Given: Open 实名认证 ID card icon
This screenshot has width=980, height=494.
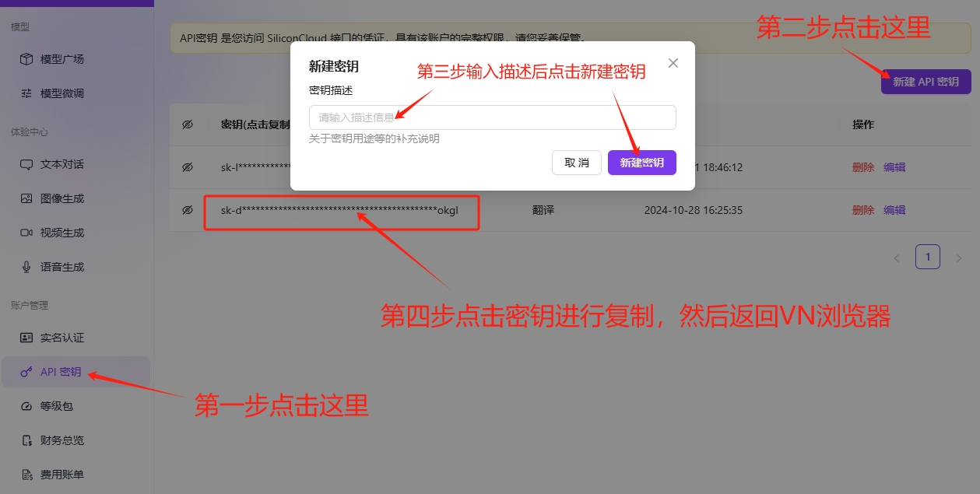Looking at the screenshot, I should pos(26,338).
